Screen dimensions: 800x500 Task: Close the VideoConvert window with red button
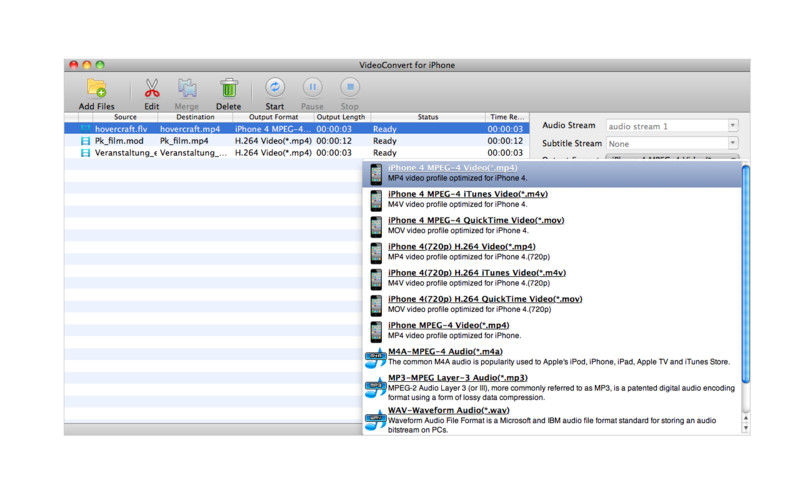74,65
